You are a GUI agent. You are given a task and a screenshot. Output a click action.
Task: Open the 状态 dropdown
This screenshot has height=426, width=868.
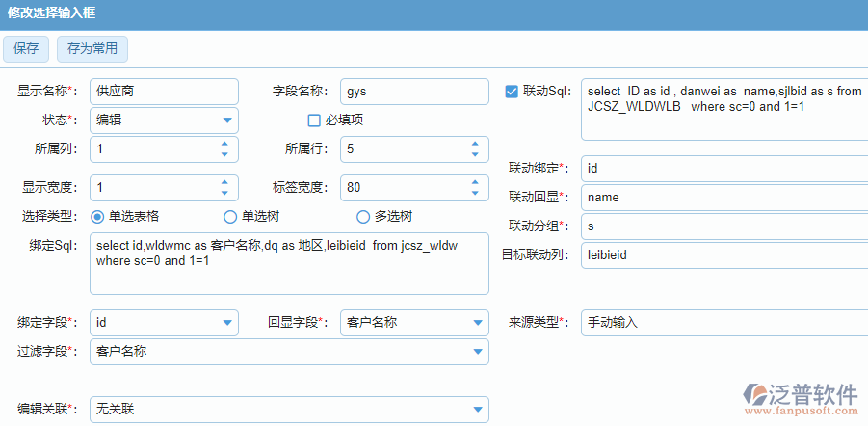point(226,120)
